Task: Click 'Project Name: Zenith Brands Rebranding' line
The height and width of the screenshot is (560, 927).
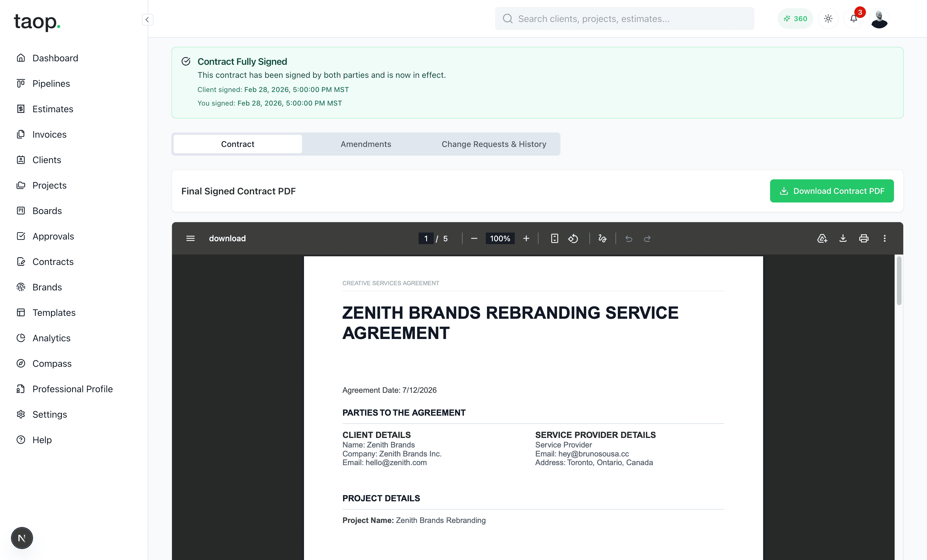Action: coord(414,520)
